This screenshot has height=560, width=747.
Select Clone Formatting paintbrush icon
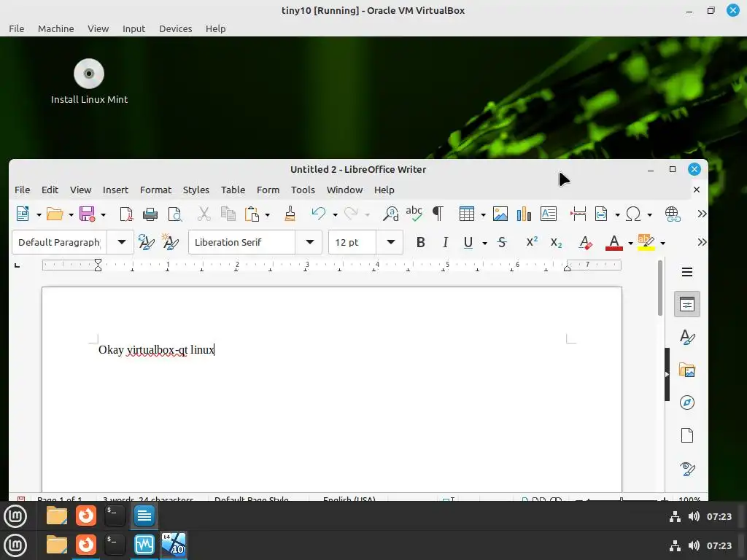click(x=290, y=214)
